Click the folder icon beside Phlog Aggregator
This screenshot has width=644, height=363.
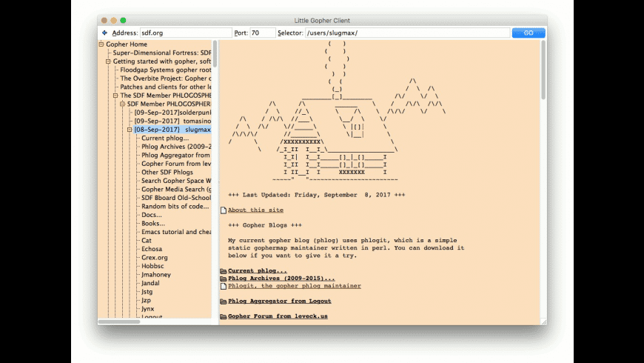pos(224,302)
